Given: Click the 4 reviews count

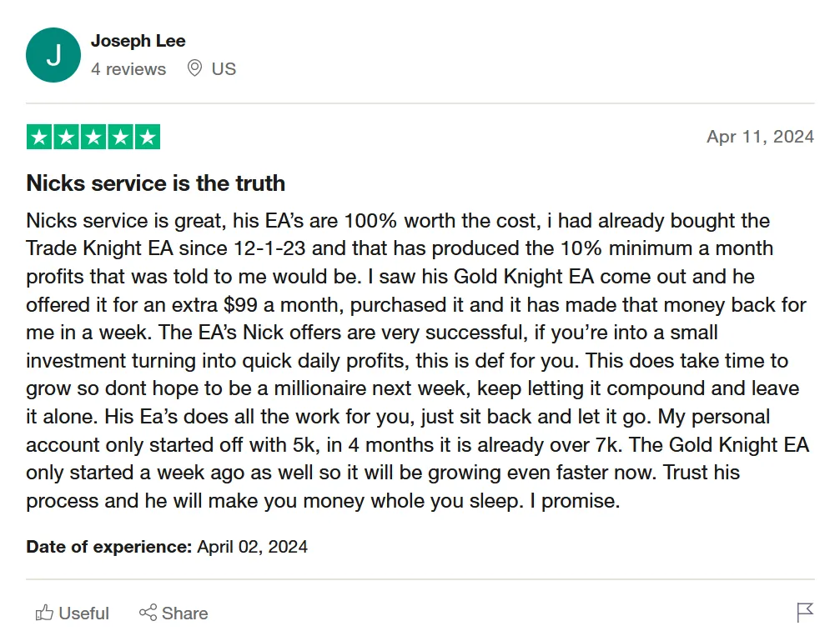Looking at the screenshot, I should (128, 69).
